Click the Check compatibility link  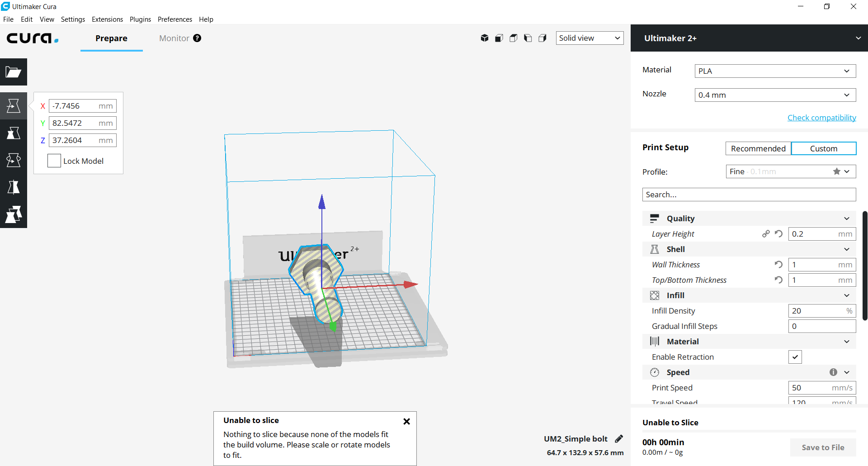pos(822,118)
